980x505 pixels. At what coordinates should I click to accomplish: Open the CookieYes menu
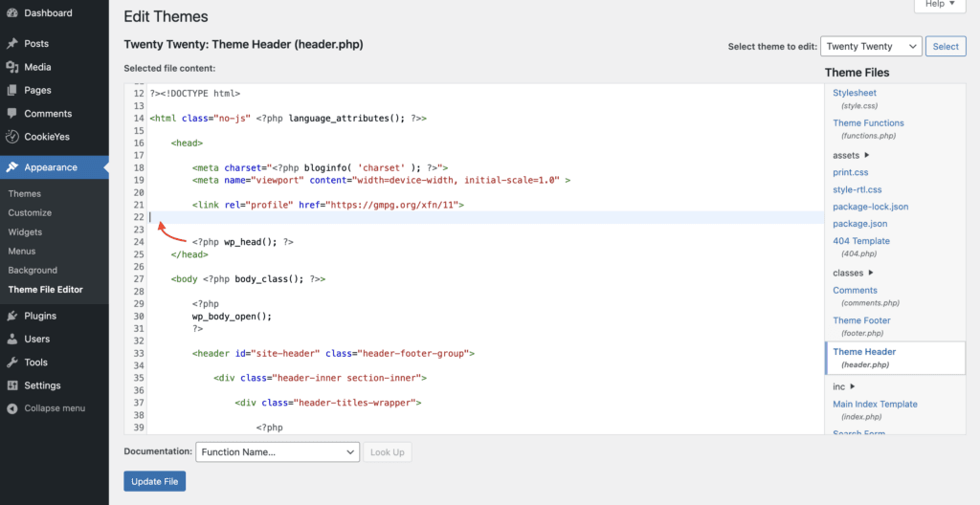click(x=48, y=136)
